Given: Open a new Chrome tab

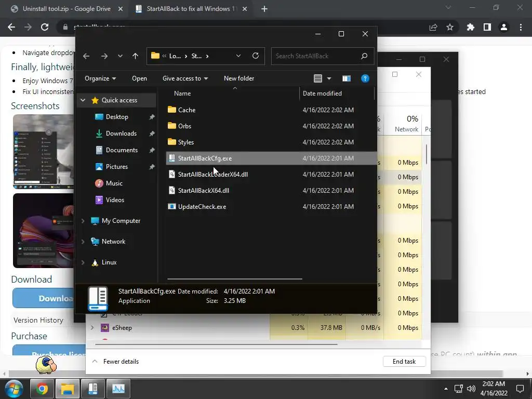Looking at the screenshot, I should pos(264,9).
